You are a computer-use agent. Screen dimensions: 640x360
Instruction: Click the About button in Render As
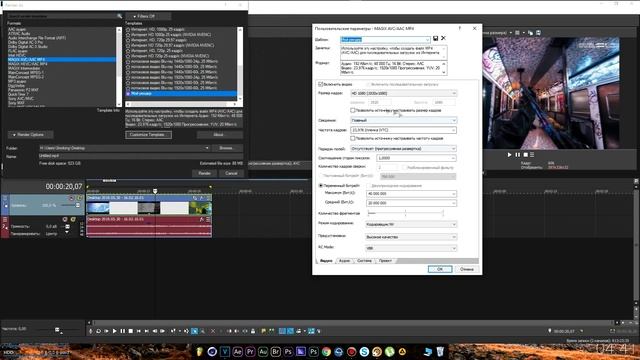pos(219,135)
